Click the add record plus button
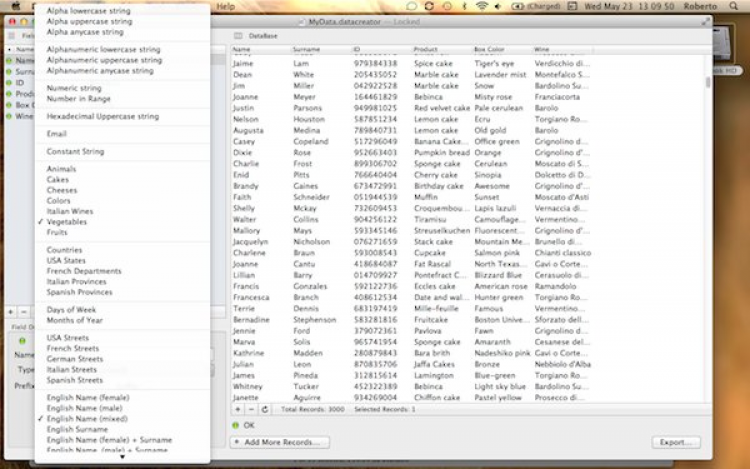Image resolution: width=750 pixels, height=469 pixels. coord(238,409)
